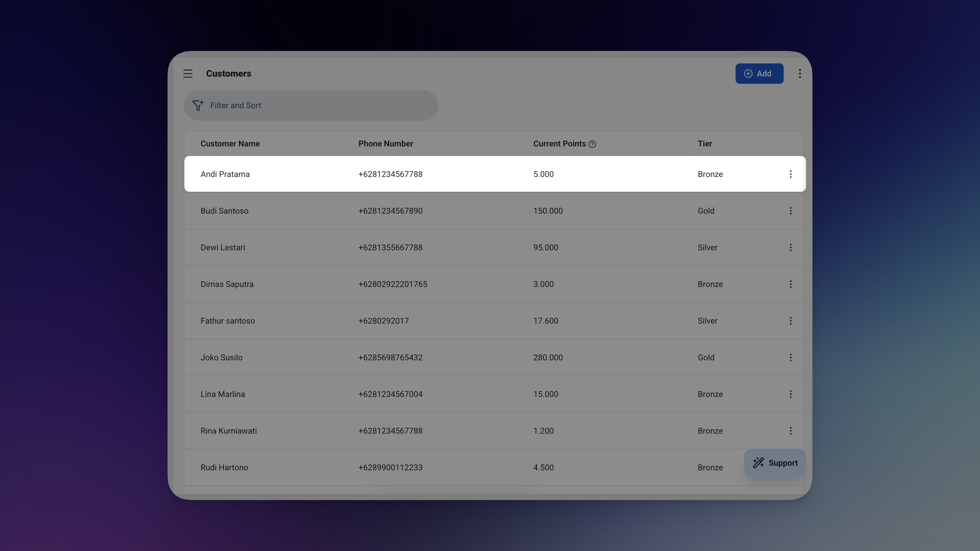
Task: Click the Add customer button
Action: point(759,73)
